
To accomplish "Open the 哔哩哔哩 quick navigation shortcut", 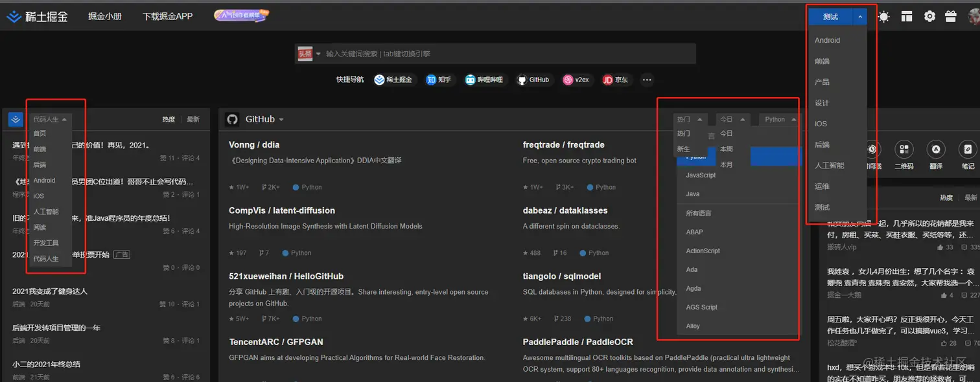I will [484, 80].
